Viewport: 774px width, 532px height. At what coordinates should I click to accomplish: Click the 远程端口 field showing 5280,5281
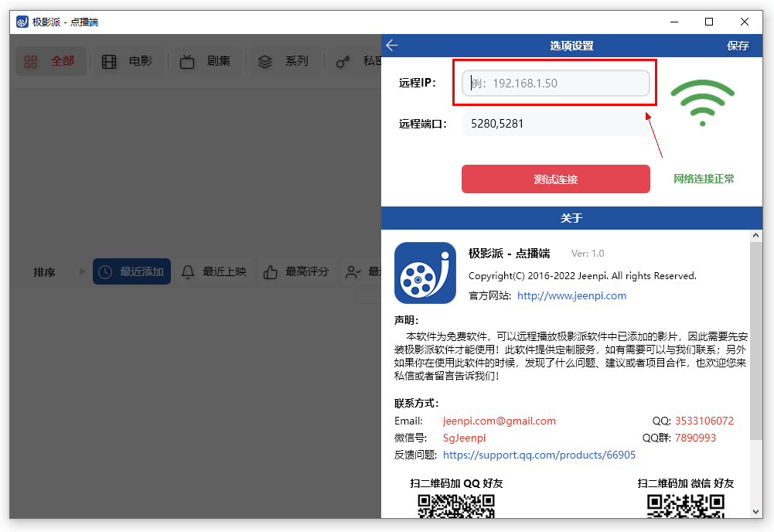555,124
